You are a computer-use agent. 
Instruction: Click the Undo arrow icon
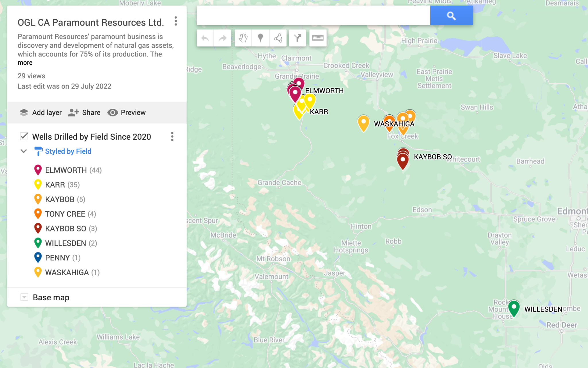tap(205, 38)
